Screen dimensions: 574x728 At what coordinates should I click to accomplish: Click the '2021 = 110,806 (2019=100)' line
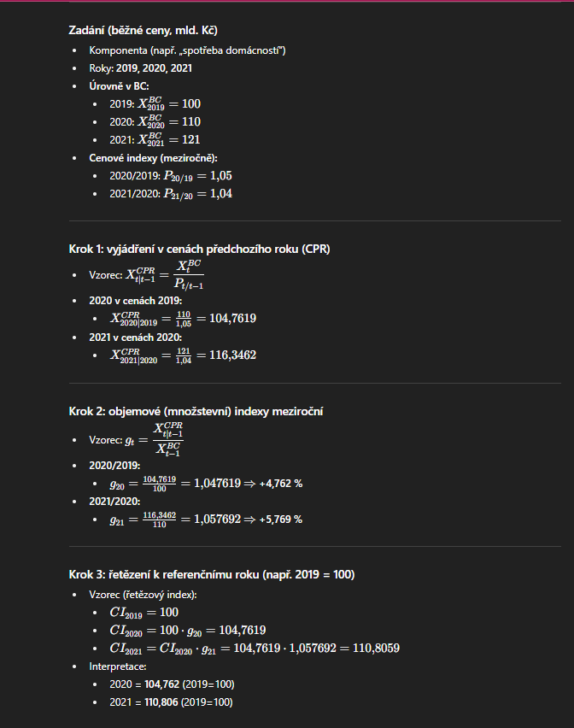click(x=171, y=702)
